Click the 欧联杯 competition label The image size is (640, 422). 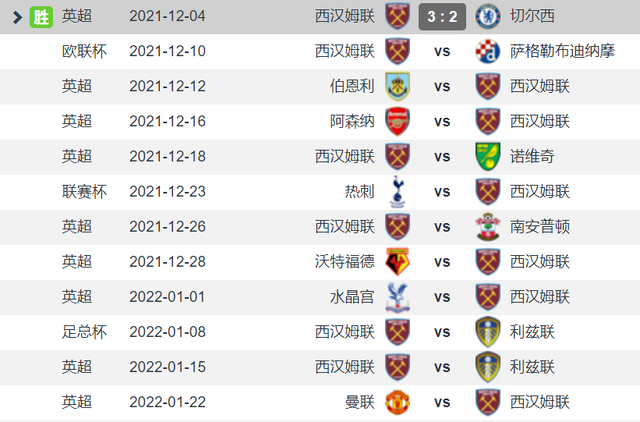(84, 51)
